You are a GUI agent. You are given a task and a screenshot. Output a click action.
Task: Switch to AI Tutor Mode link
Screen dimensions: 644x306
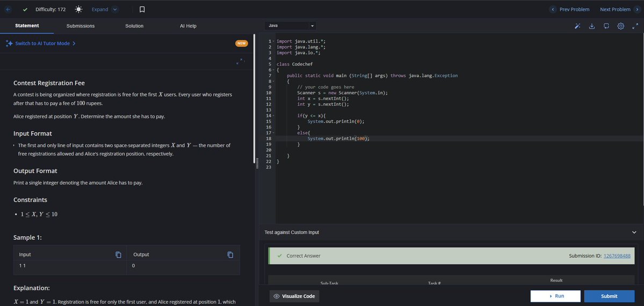click(45, 43)
